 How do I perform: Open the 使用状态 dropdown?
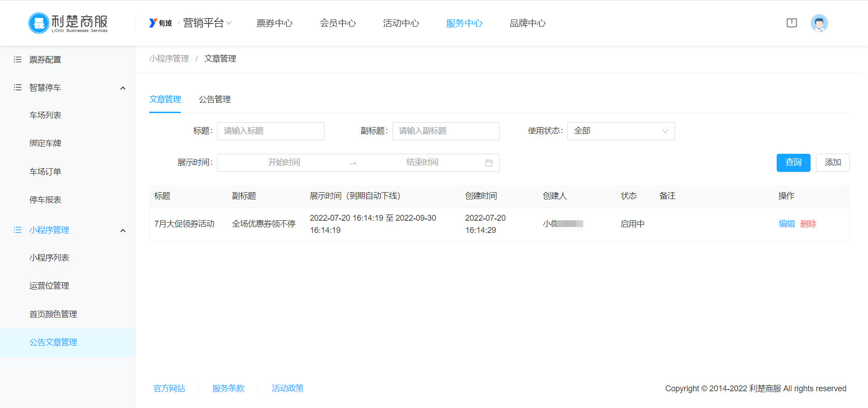pos(621,131)
